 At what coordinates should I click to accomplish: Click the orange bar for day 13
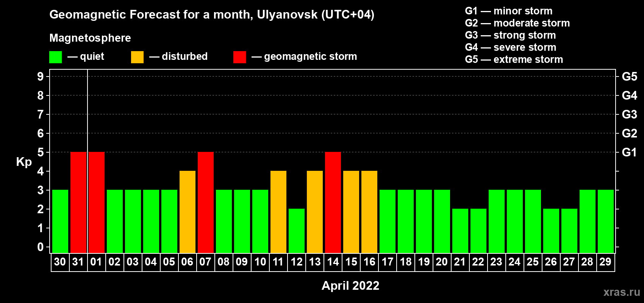pos(315,212)
